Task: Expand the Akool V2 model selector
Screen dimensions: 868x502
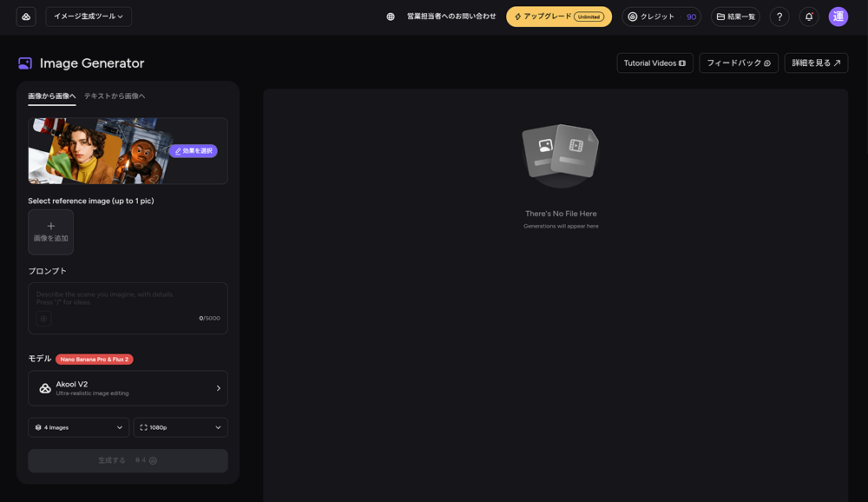Action: pos(128,388)
